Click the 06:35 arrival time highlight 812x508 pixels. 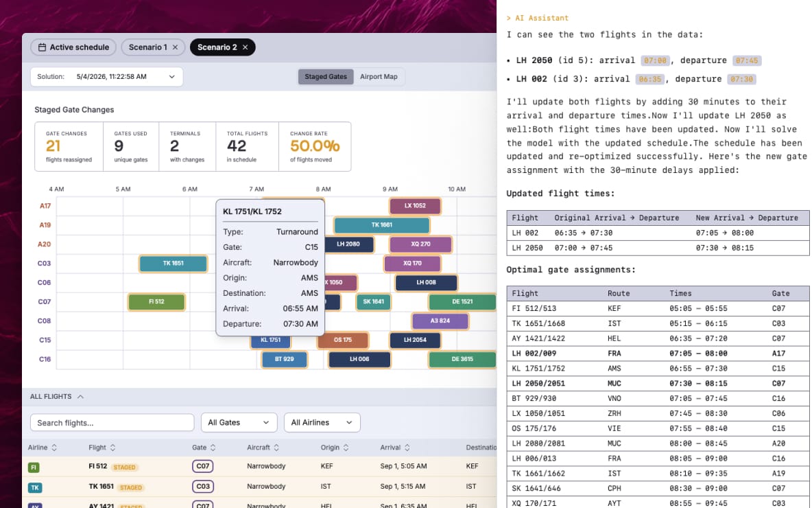[x=650, y=80]
